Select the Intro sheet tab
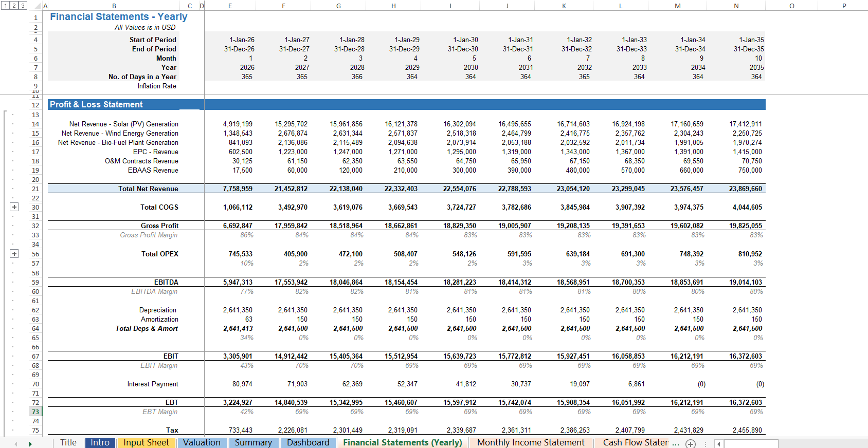868x448 pixels. point(100,443)
